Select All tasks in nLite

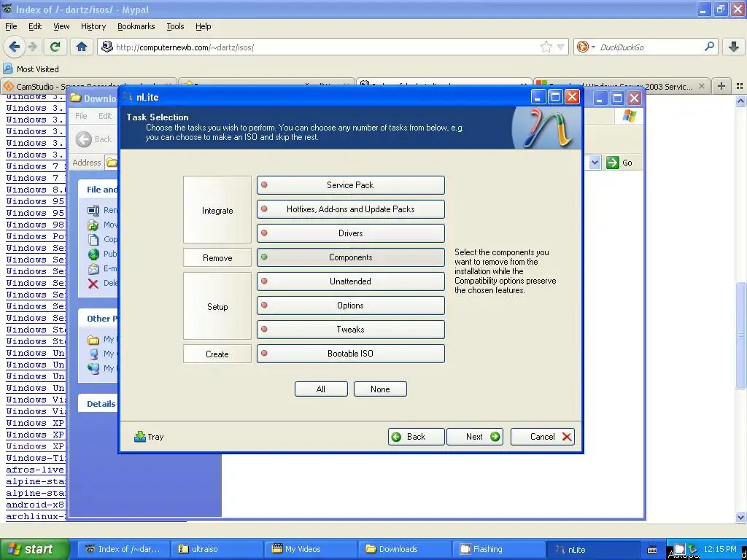click(321, 389)
